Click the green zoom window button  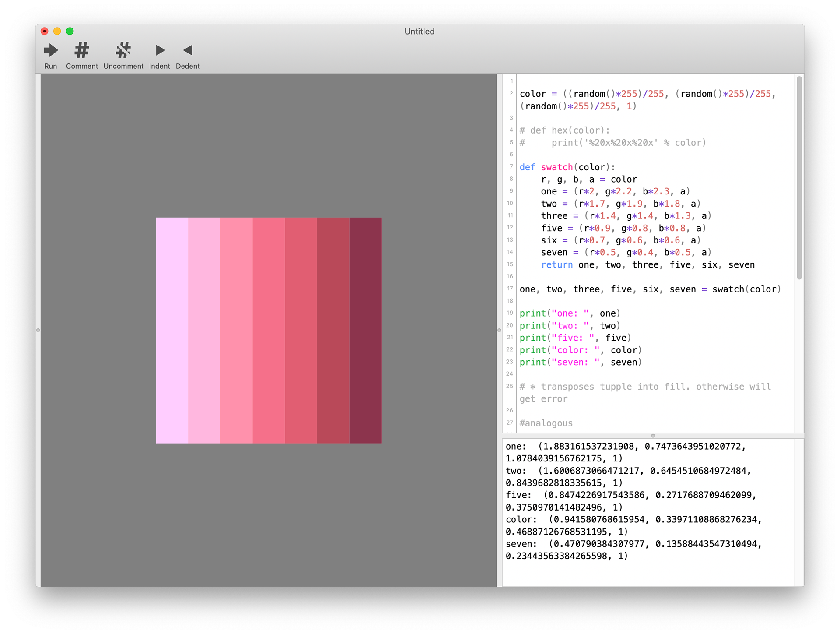coord(70,31)
